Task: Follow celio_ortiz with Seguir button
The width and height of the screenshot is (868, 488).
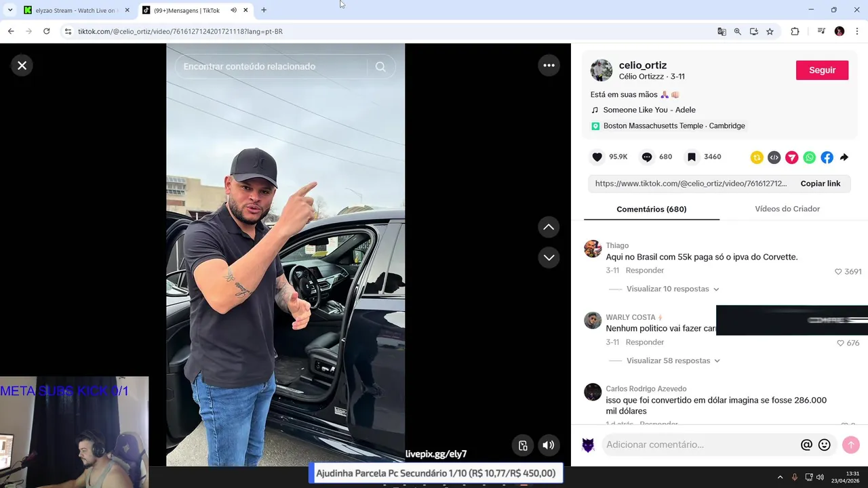Action: 822,70
